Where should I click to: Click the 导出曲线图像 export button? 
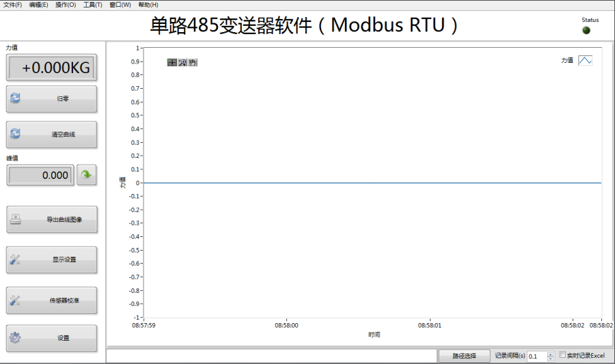pos(52,220)
